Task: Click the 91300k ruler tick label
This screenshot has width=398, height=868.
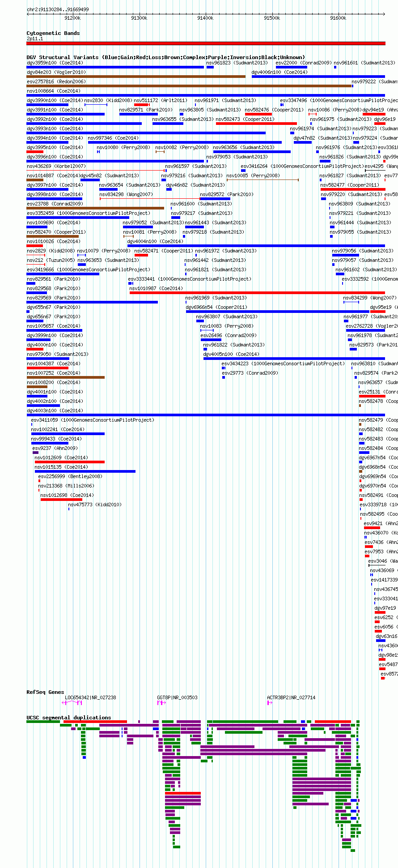Action: pyautogui.click(x=139, y=18)
